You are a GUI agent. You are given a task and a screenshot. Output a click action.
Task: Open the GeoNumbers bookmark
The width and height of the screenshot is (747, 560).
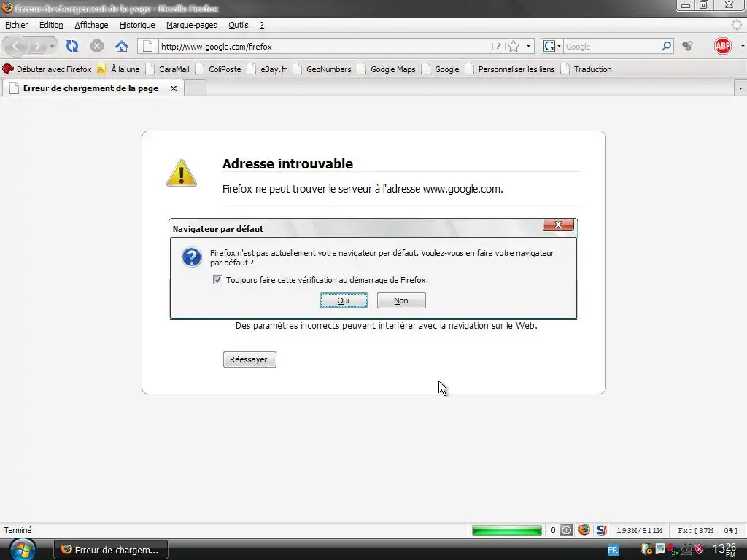tap(322, 69)
